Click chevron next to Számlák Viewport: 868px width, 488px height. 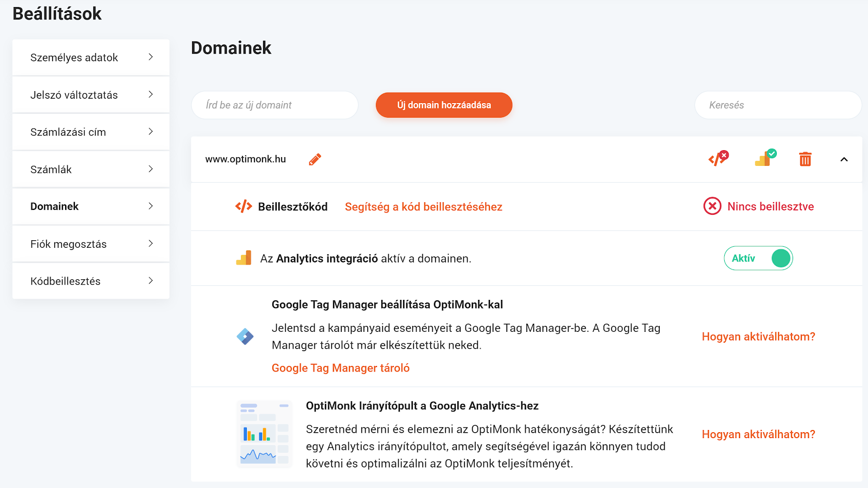click(x=151, y=169)
